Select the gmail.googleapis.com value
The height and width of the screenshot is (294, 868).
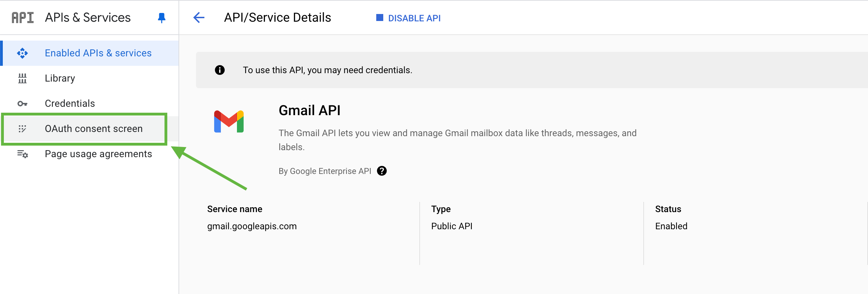pos(252,226)
